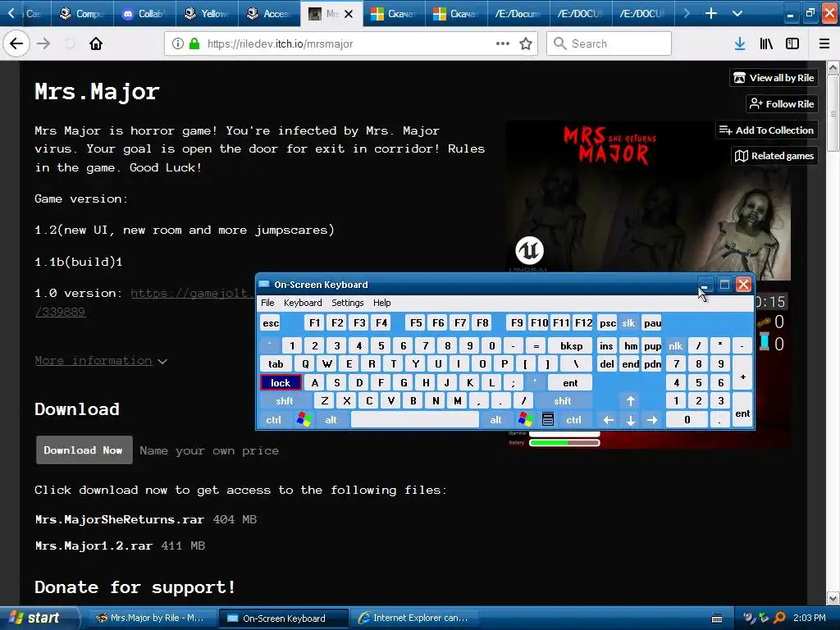The width and height of the screenshot is (840, 630).
Task: Open the list all tabs dropdown arrow
Action: (x=737, y=13)
